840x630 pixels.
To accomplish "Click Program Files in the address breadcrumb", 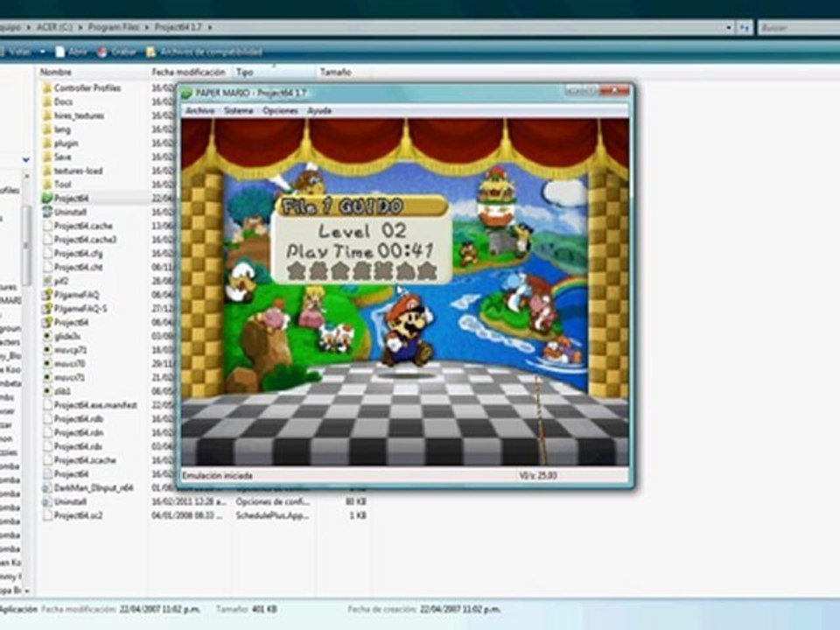I will coord(113,27).
